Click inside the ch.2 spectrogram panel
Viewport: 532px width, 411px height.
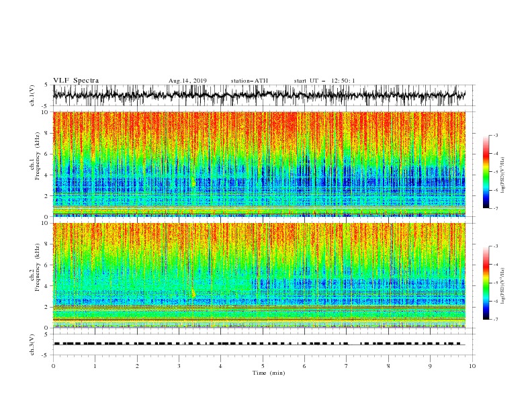tap(259, 275)
